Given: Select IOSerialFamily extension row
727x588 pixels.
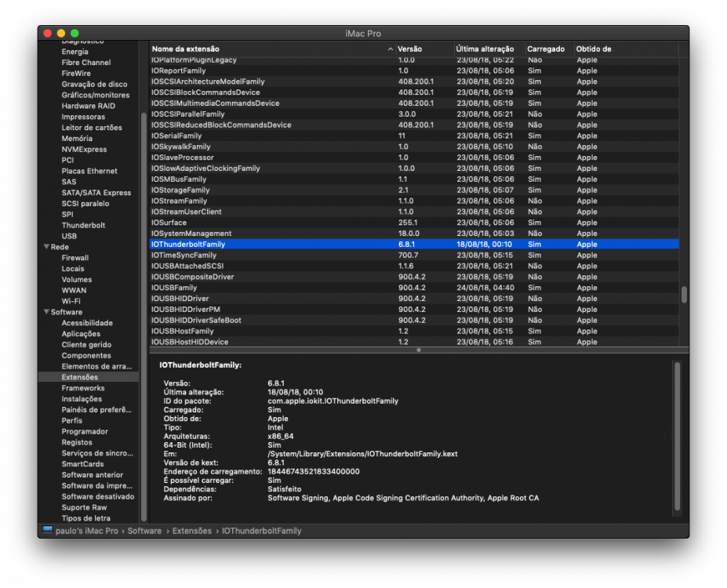Looking at the screenshot, I should coord(414,136).
